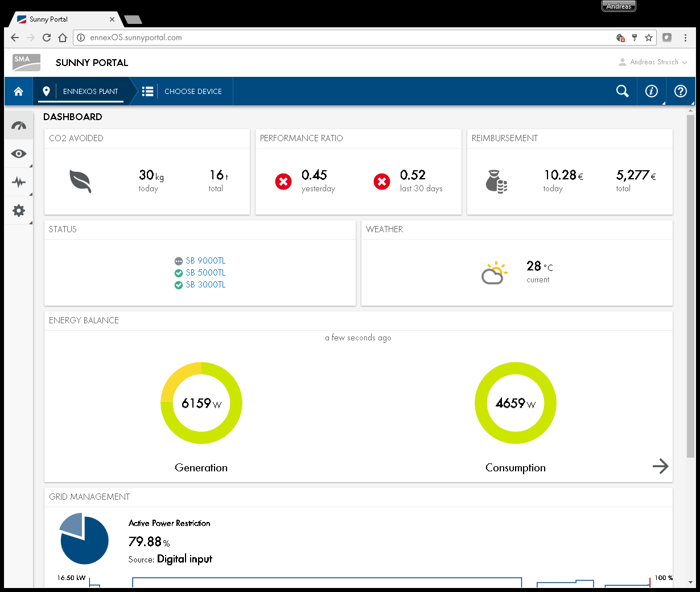This screenshot has height=592, width=700.
Task: Open the search magnifier icon
Action: [x=622, y=91]
